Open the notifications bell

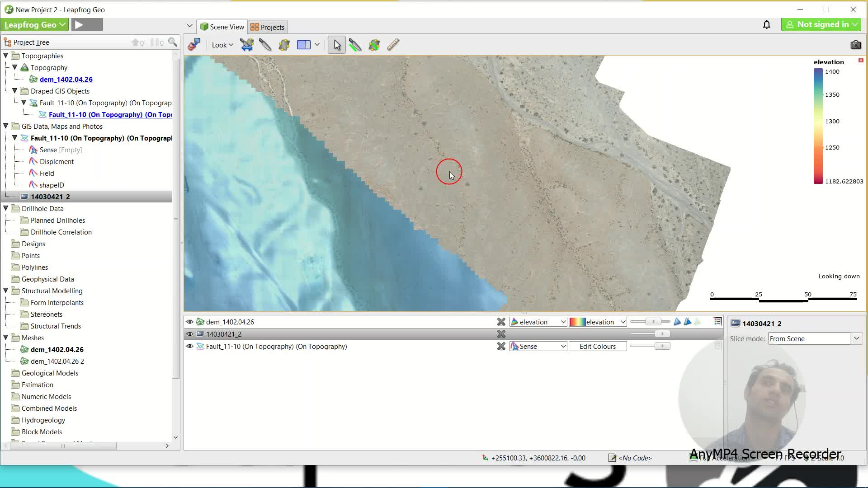coord(767,24)
